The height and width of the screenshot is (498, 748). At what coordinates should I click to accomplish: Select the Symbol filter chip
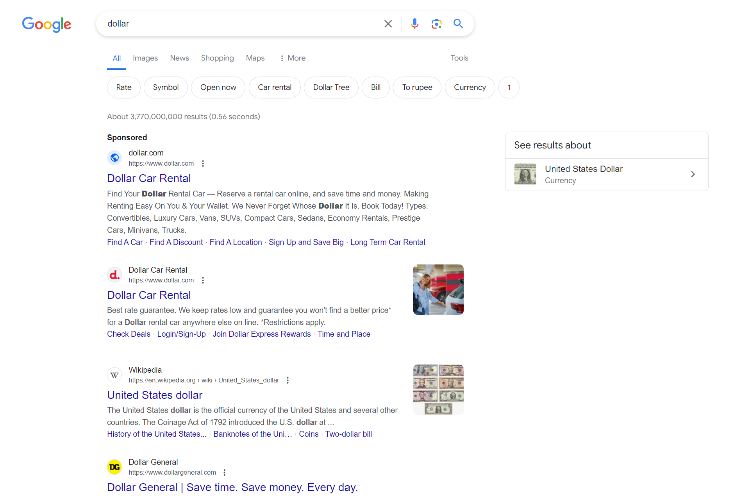(x=166, y=87)
